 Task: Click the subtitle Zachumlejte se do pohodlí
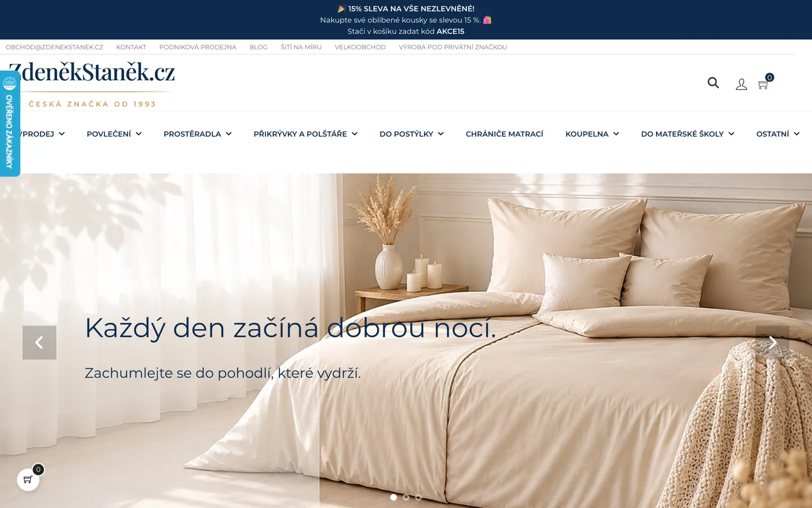click(x=223, y=373)
